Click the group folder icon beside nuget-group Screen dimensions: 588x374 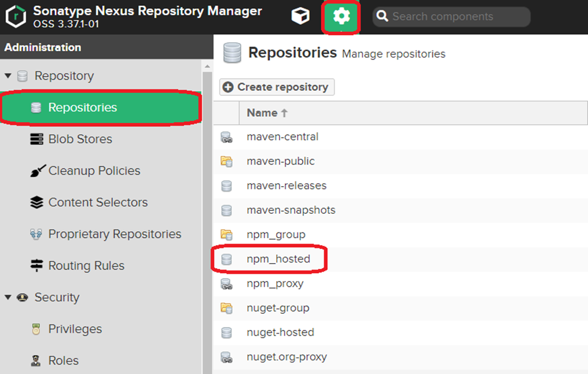226,308
